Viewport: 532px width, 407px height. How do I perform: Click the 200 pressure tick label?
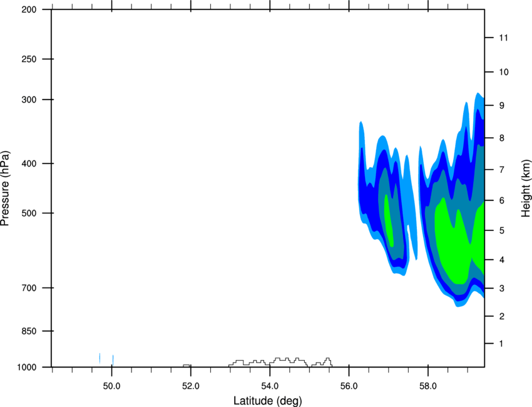29,9
